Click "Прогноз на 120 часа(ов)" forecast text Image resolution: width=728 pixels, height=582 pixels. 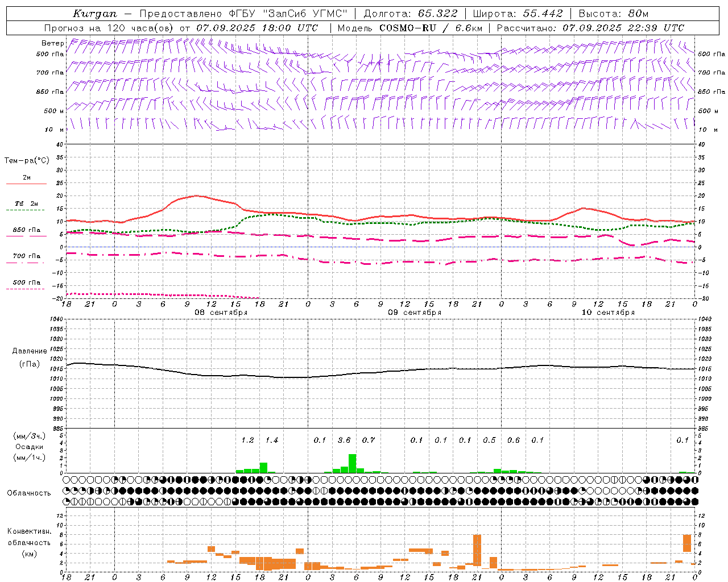point(109,28)
